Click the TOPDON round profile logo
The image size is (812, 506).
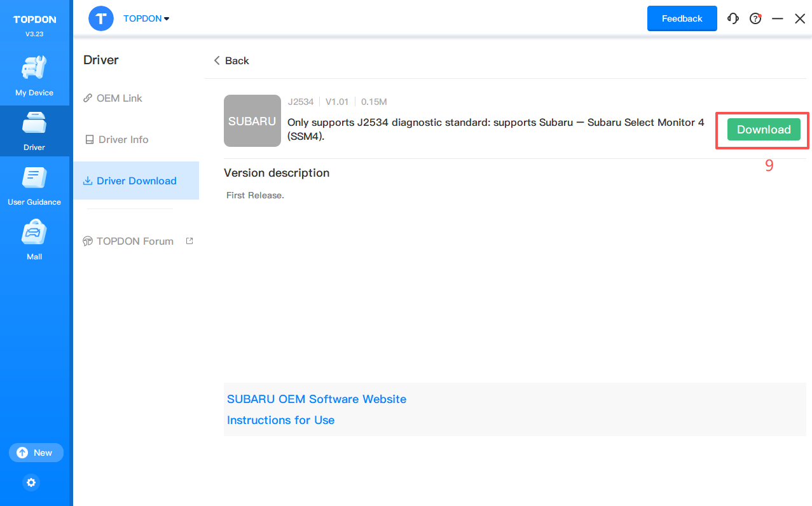[101, 18]
